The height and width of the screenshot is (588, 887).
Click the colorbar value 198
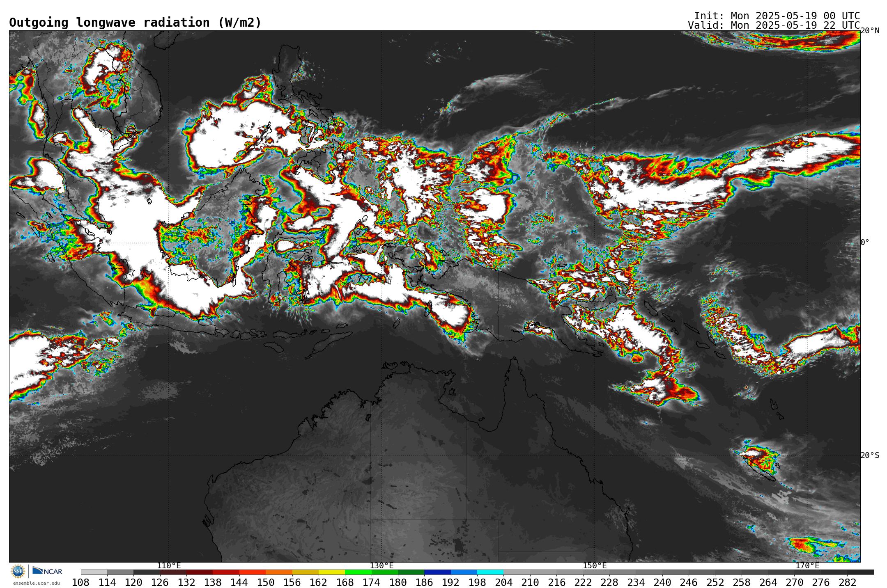click(x=477, y=583)
